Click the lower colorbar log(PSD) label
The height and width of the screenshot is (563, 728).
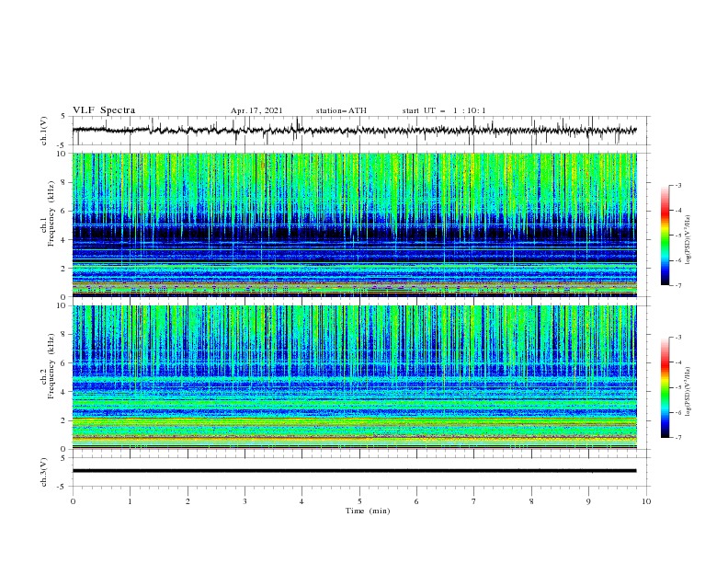(688, 391)
